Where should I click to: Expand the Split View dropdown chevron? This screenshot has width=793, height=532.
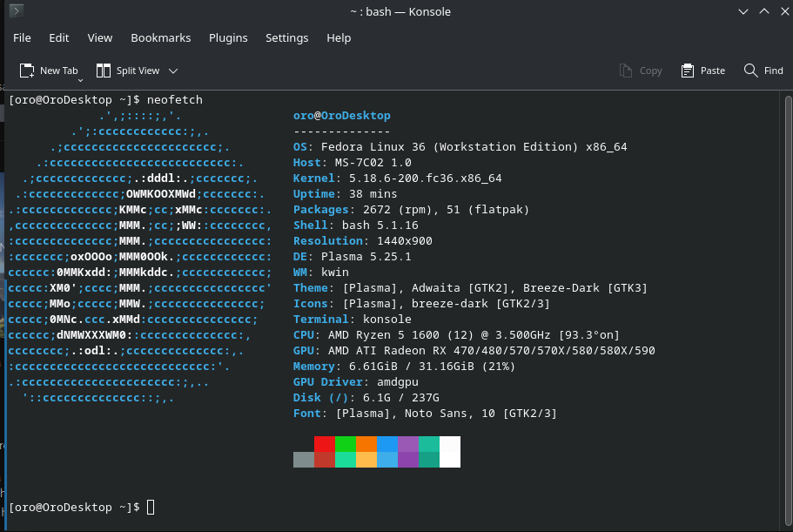[173, 71]
